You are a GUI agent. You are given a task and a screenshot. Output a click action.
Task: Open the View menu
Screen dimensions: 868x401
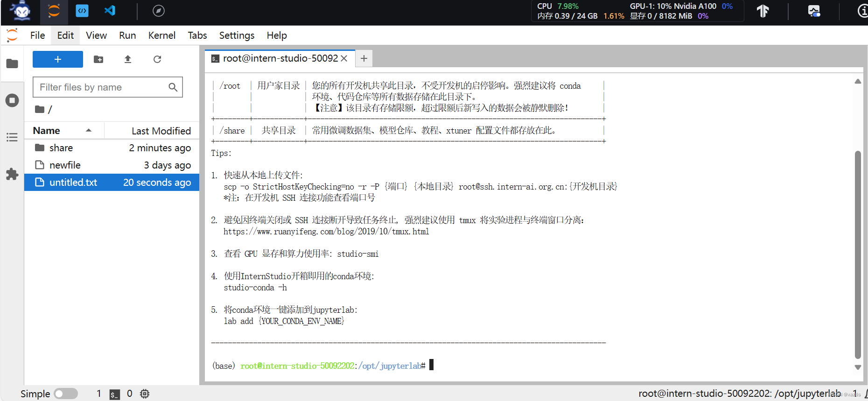pos(96,35)
